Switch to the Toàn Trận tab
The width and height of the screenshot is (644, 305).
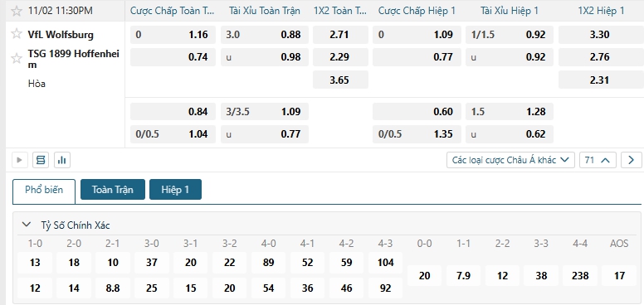[x=113, y=190]
